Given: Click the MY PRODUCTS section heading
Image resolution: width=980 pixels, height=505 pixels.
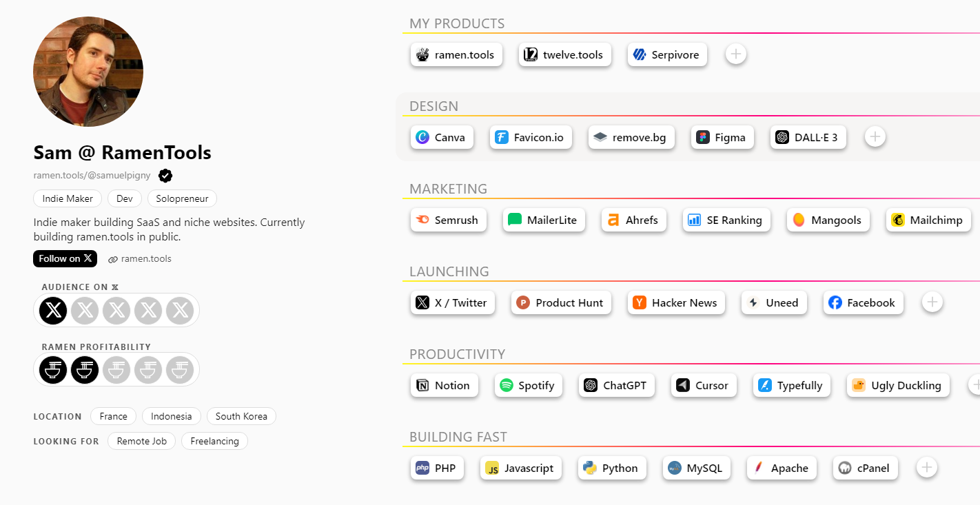Looking at the screenshot, I should point(457,23).
